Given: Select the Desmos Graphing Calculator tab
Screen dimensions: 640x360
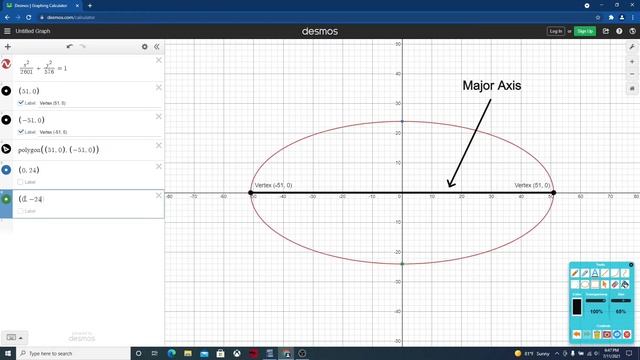Looking at the screenshot, I should [41, 6].
